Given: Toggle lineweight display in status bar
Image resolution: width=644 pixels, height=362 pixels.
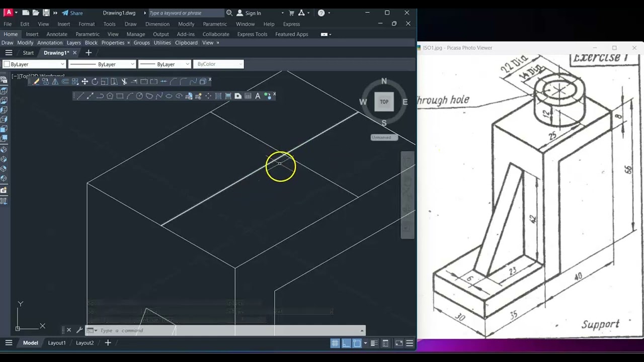Looking at the screenshot, I should pos(374,343).
